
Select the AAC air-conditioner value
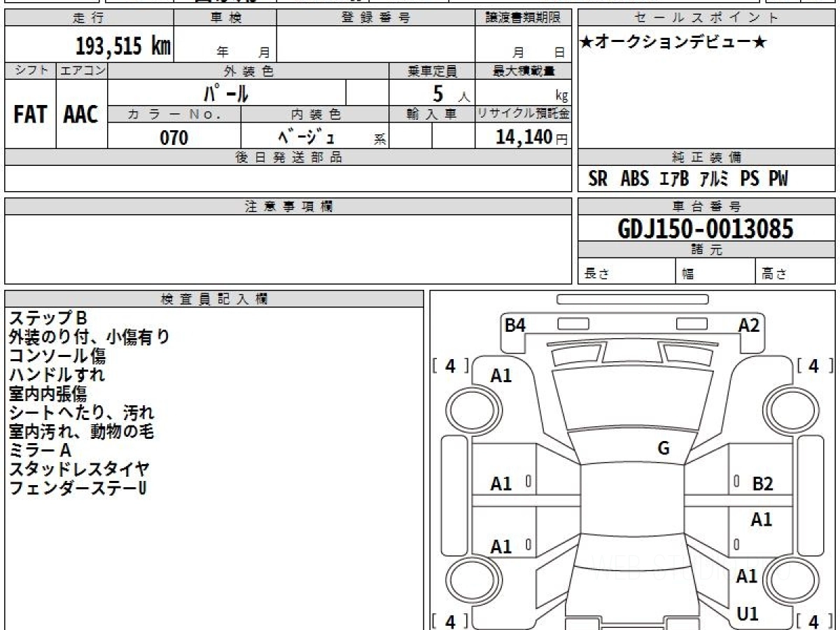(x=81, y=115)
